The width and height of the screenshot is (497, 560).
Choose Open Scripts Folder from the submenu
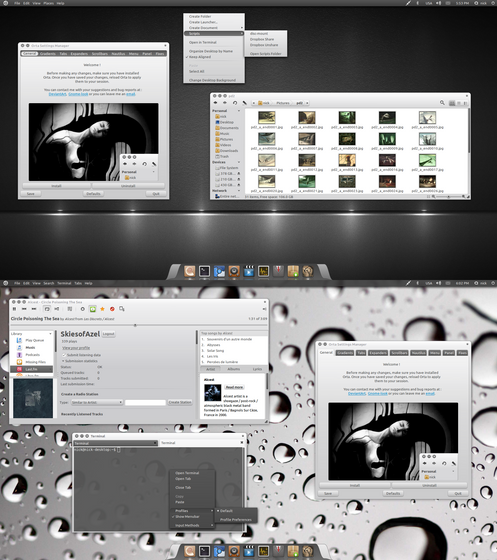[265, 54]
